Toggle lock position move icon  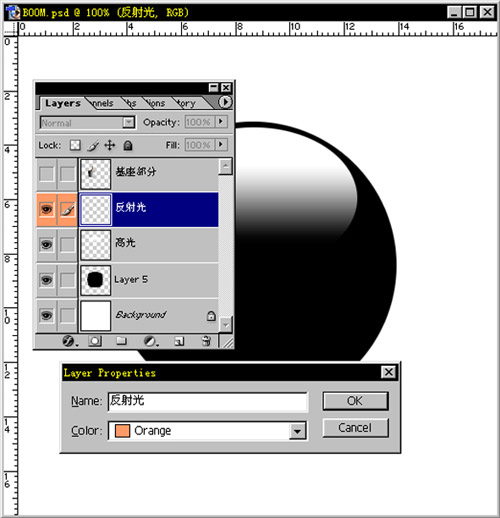[110, 145]
